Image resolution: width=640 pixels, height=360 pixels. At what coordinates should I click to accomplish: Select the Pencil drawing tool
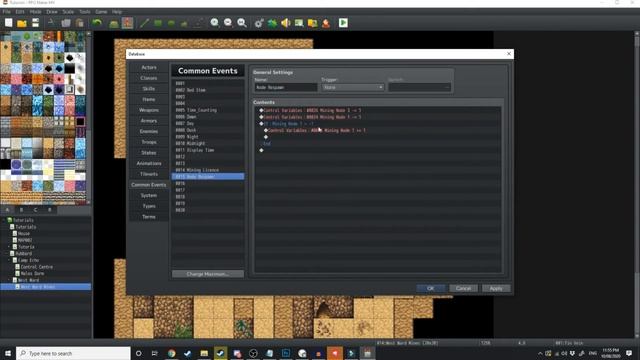(x=144, y=23)
